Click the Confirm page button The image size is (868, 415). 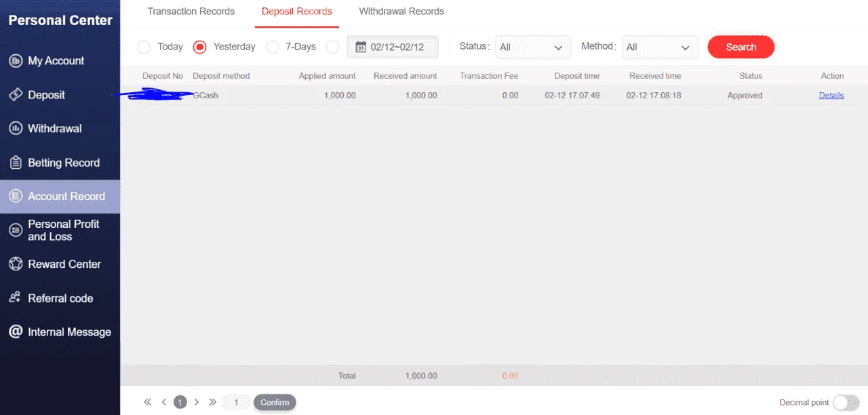[x=275, y=402]
